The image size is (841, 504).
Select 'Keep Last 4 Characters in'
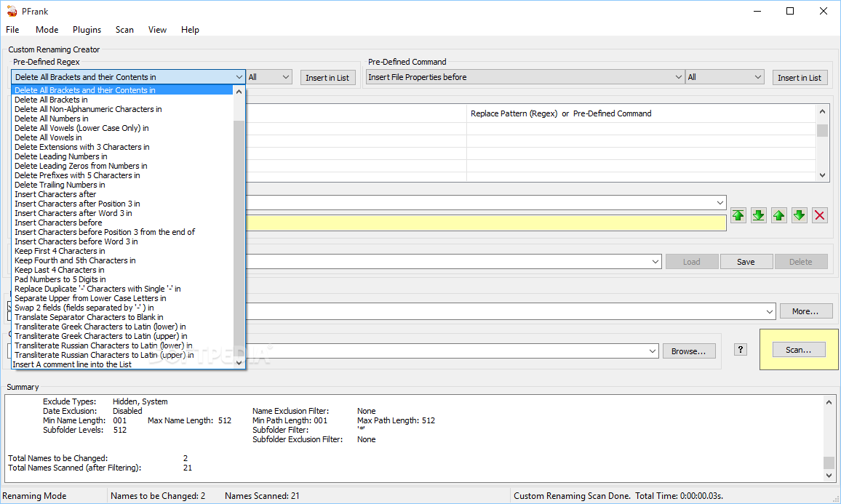(122, 270)
